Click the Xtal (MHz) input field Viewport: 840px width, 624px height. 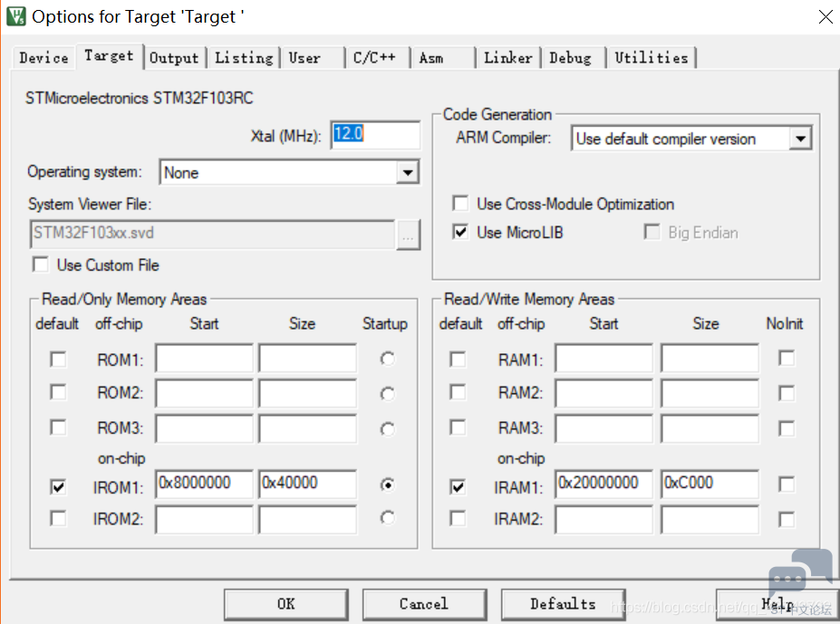(375, 134)
